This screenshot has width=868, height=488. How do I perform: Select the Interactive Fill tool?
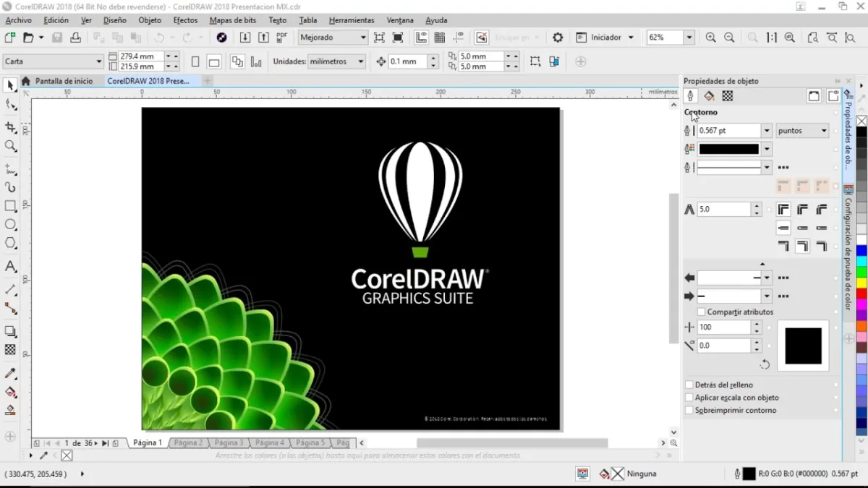tap(10, 392)
